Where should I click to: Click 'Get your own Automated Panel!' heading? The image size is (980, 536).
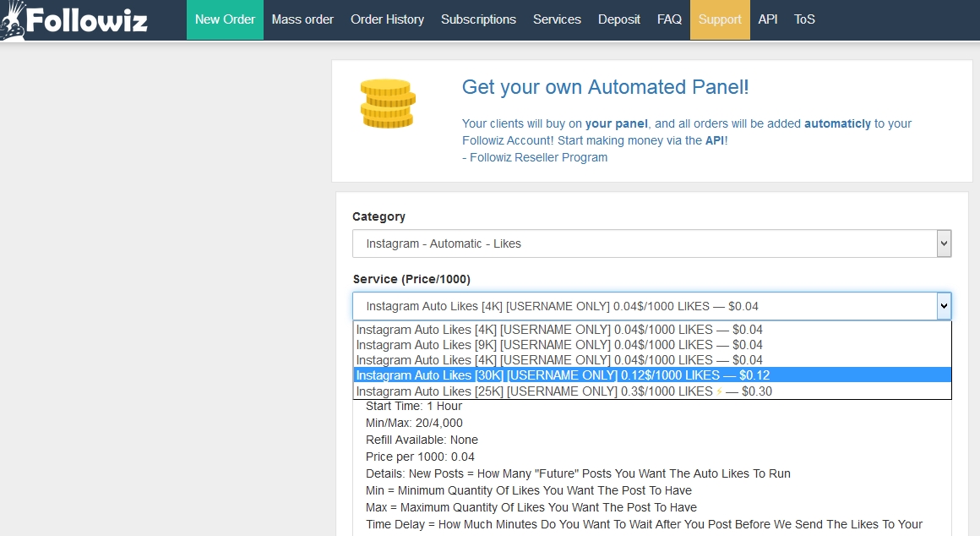(605, 87)
